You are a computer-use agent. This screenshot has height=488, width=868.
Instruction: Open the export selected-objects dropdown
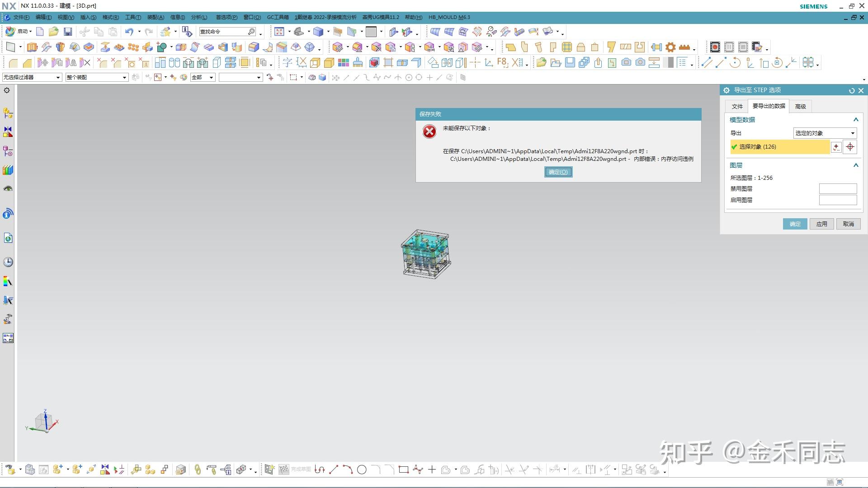click(x=825, y=133)
